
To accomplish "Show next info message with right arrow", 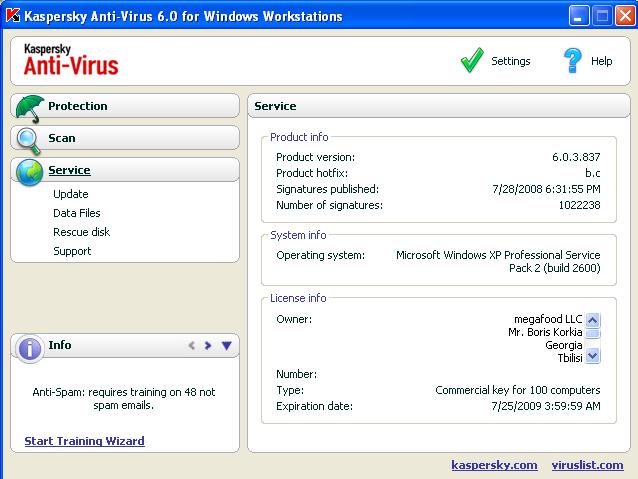I will 208,346.
